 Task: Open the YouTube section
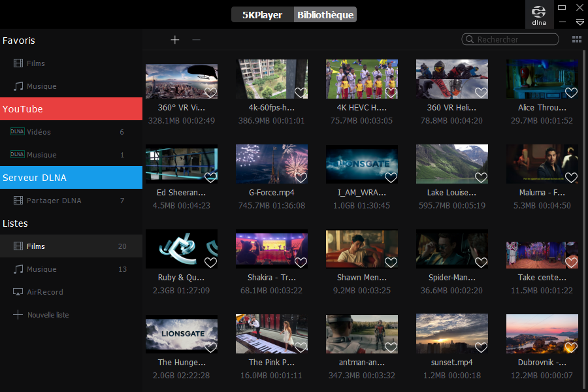(x=71, y=109)
